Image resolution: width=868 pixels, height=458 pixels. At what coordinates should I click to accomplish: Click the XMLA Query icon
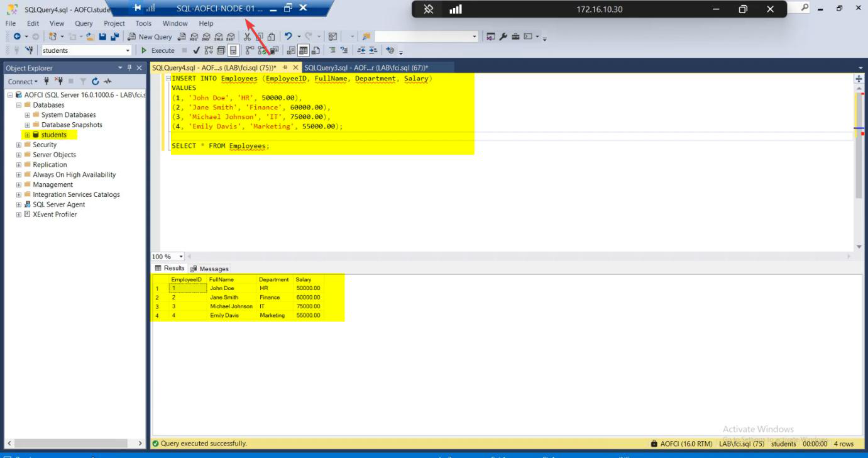[x=218, y=36]
